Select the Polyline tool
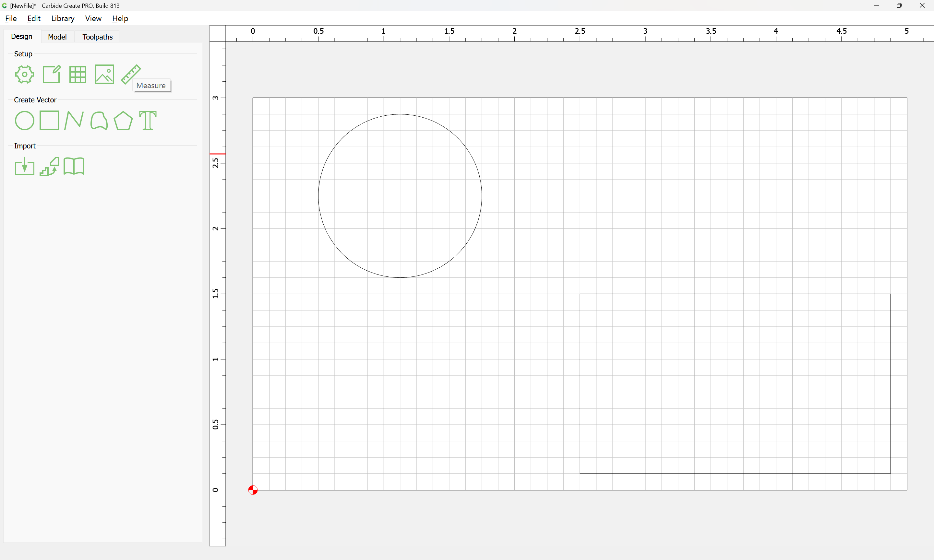The height and width of the screenshot is (560, 934). point(74,120)
